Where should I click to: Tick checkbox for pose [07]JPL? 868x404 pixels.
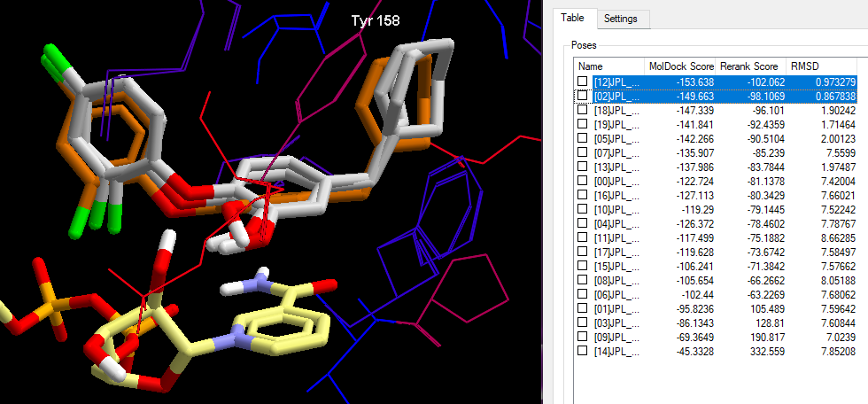point(583,152)
